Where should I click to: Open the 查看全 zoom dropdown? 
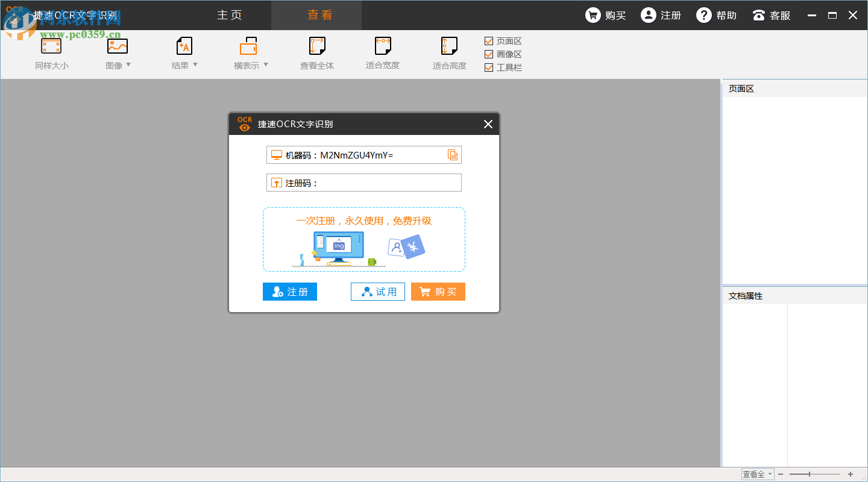(758, 474)
